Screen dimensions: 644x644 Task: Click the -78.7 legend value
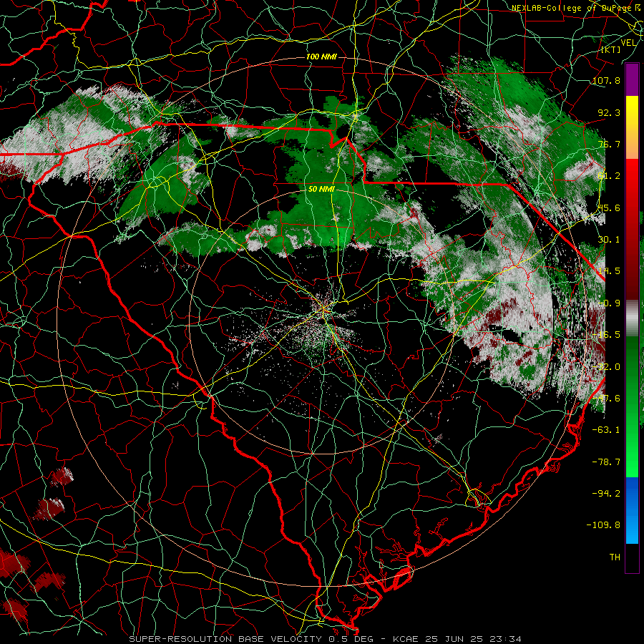tap(606, 462)
